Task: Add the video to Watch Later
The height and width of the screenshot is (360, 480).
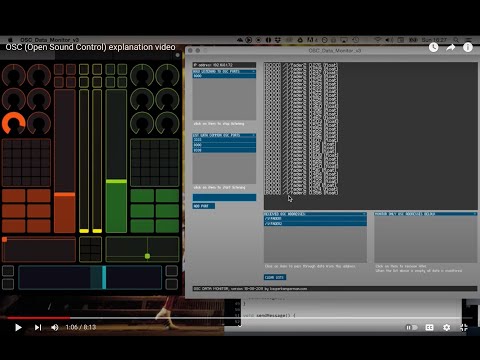Action: click(x=433, y=48)
